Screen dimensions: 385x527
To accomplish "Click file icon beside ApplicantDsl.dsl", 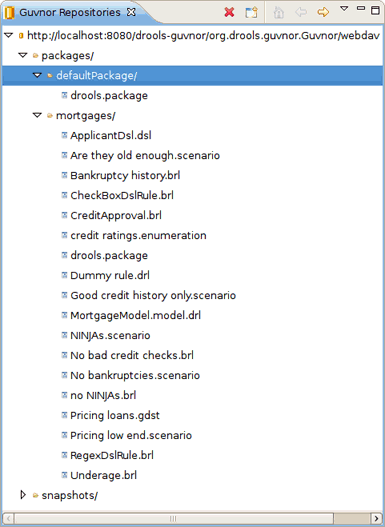I will [64, 135].
